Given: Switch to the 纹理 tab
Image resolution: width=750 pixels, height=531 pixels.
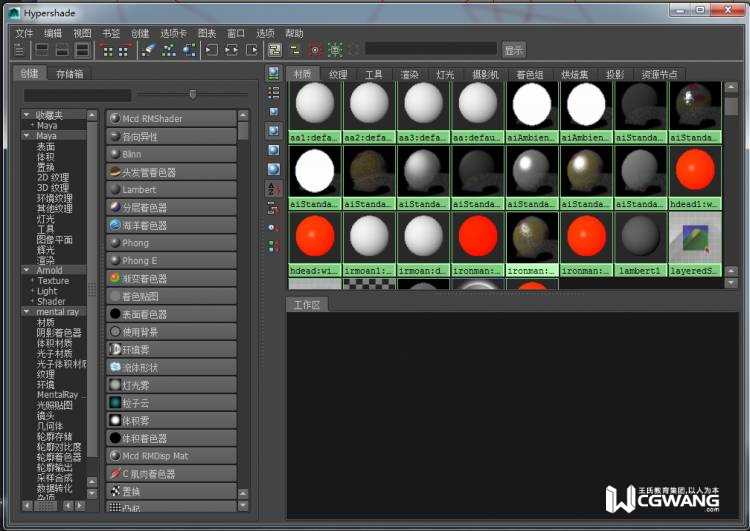Looking at the screenshot, I should (338, 74).
